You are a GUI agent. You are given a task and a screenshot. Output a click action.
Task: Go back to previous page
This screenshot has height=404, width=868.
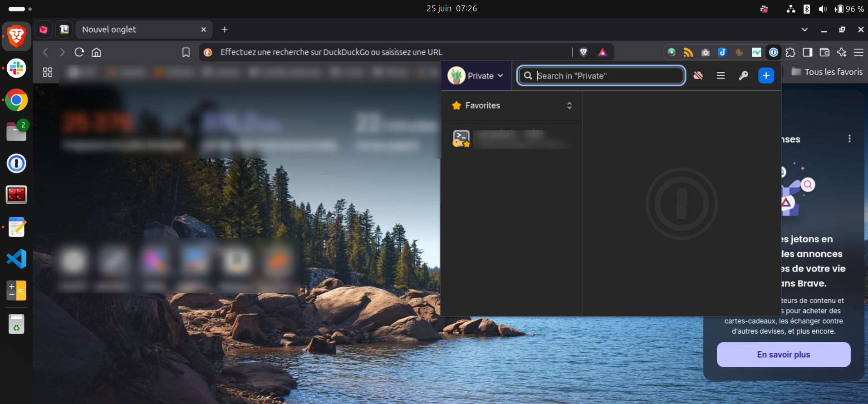[x=45, y=52]
